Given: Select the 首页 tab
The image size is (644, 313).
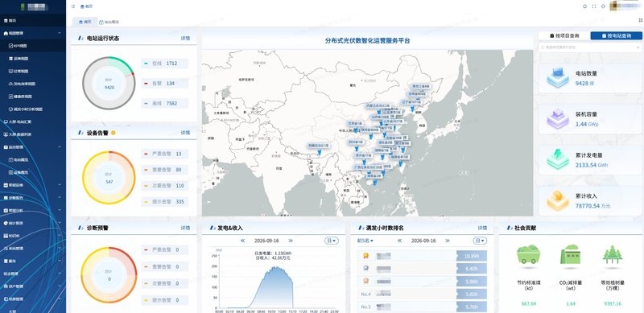Looking at the screenshot, I should tap(85, 22).
